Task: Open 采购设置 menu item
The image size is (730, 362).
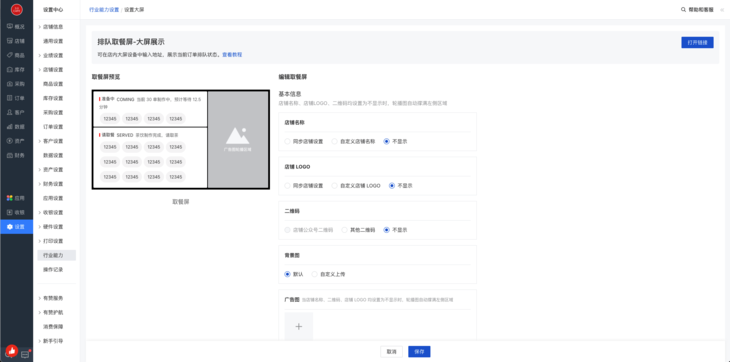Action: (53, 113)
